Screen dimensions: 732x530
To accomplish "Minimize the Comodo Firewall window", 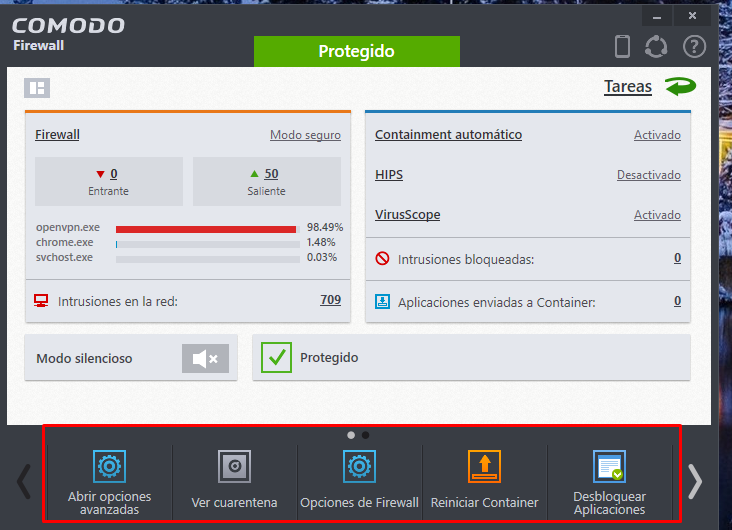I will [657, 17].
